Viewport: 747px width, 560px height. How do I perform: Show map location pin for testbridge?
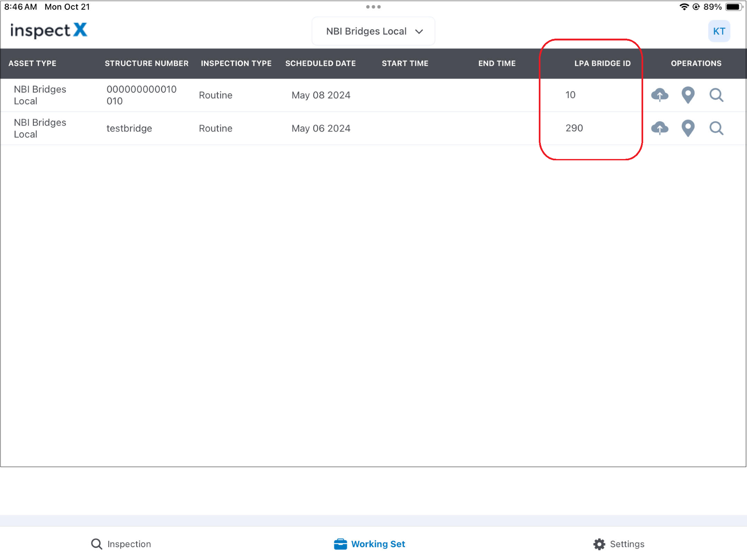[x=688, y=128]
